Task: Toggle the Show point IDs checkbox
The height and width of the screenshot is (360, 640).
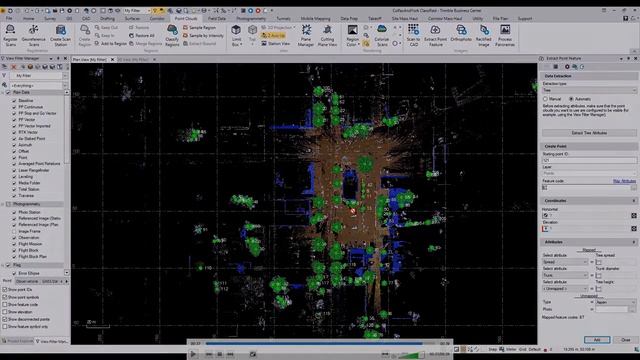Action: [x=5, y=290]
